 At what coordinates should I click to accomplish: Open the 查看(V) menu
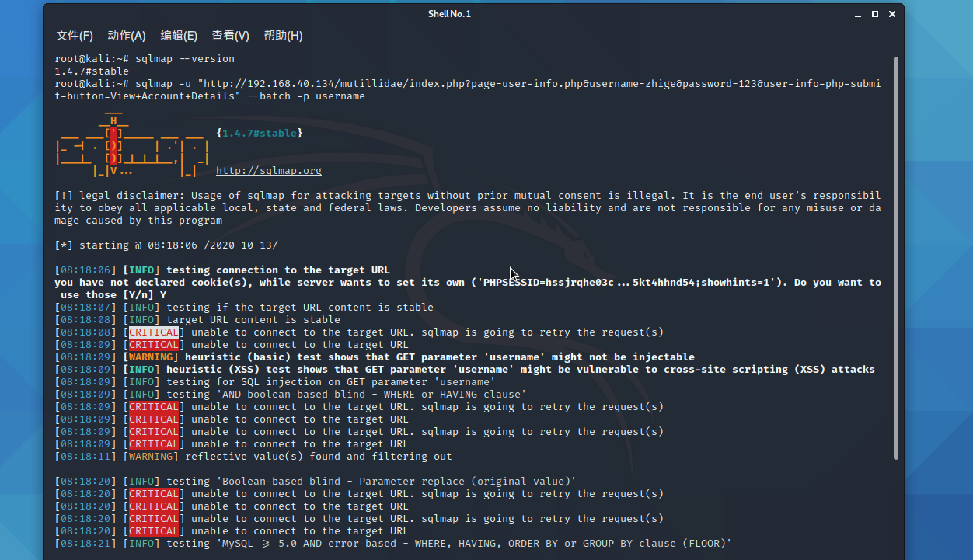point(231,36)
